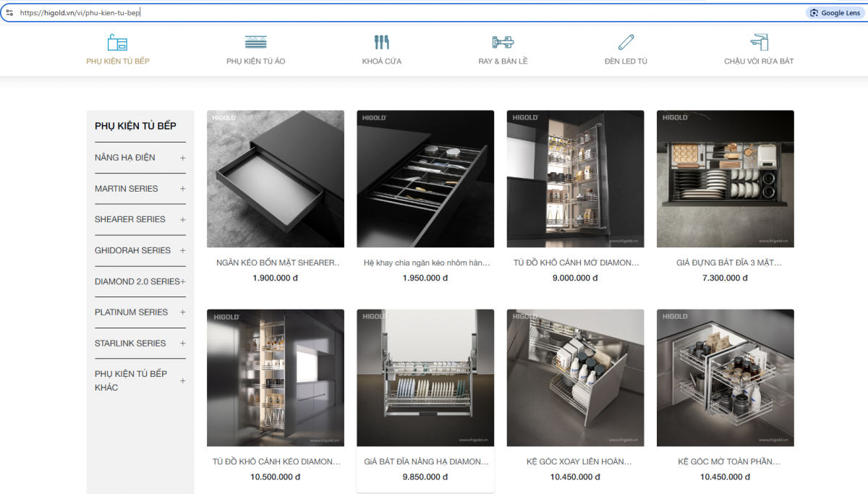Open Google Lens from the address bar
The image size is (868, 494).
[835, 13]
